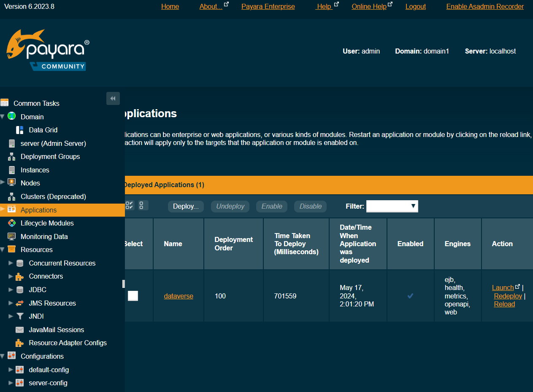
Task: Collapse the Resources tree node
Action: coord(3,250)
